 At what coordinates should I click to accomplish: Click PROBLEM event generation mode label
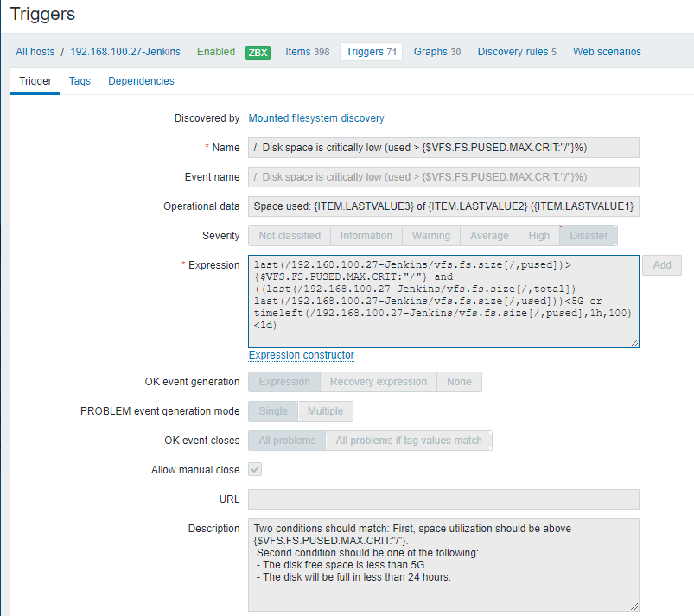pyautogui.click(x=160, y=411)
